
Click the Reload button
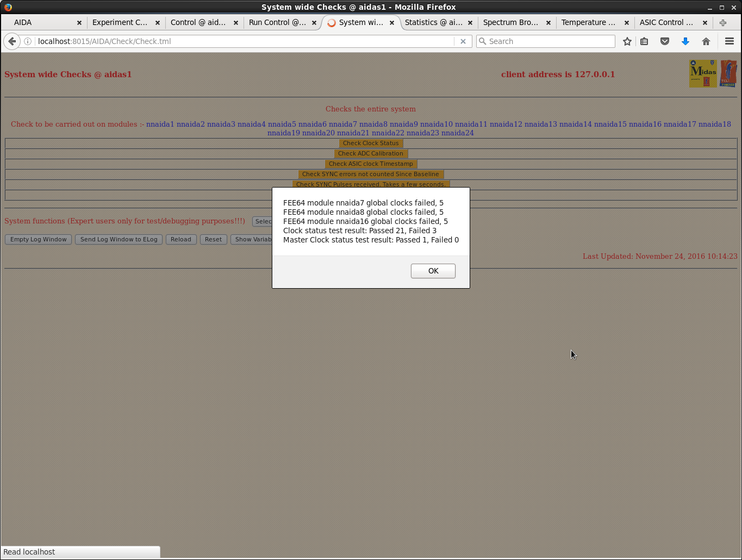click(181, 239)
